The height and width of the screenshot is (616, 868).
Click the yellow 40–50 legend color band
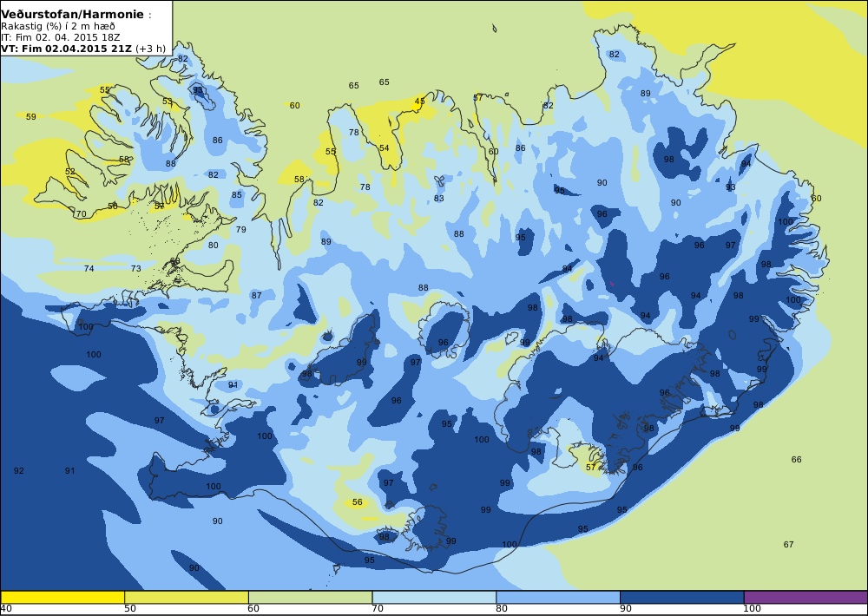62,597
